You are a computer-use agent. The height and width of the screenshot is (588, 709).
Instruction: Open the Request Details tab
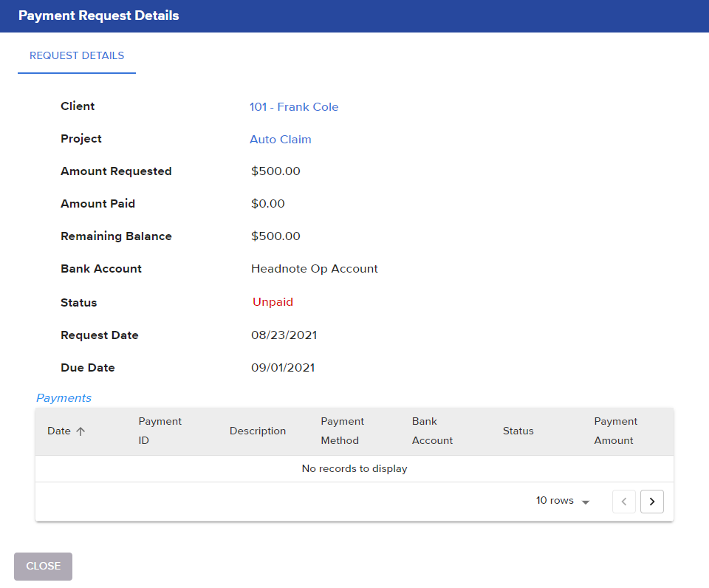pyautogui.click(x=77, y=55)
